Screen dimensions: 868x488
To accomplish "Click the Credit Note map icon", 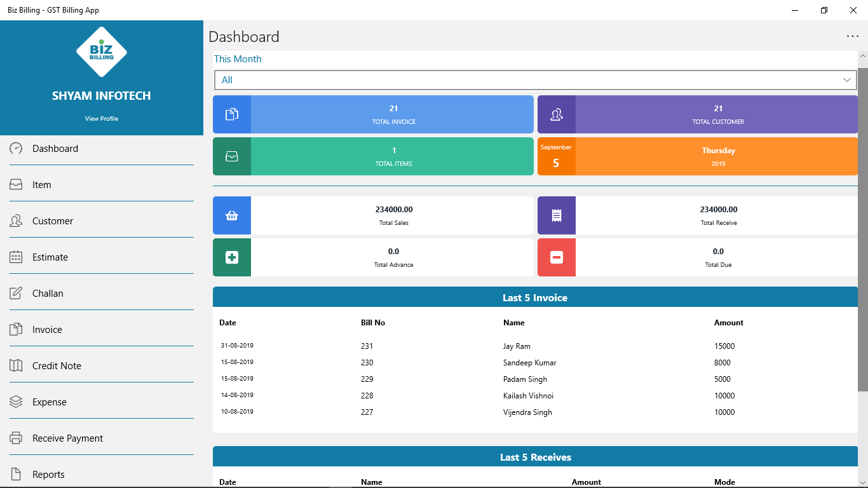I will point(16,365).
